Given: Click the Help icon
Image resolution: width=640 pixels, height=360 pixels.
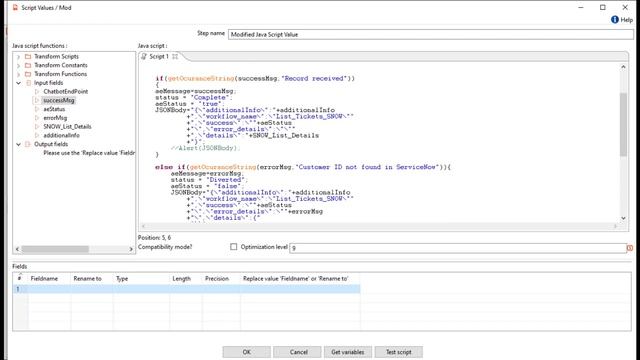Looking at the screenshot, I should (614, 20).
